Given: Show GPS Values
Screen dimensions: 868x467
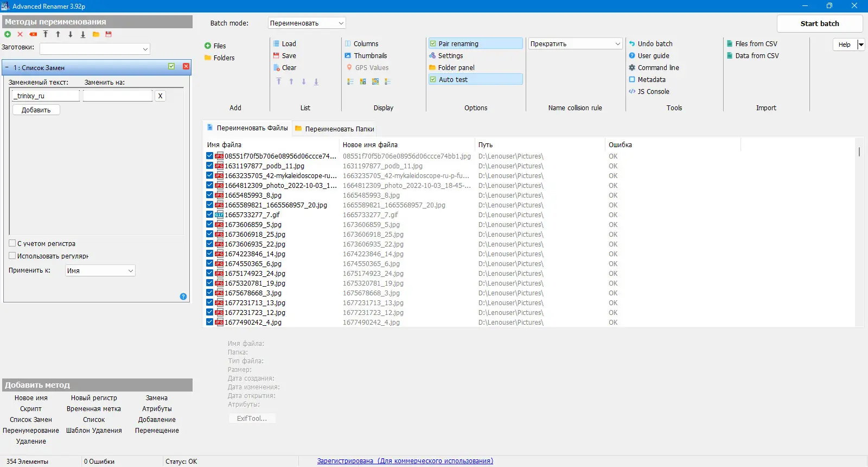Looking at the screenshot, I should [367, 67].
